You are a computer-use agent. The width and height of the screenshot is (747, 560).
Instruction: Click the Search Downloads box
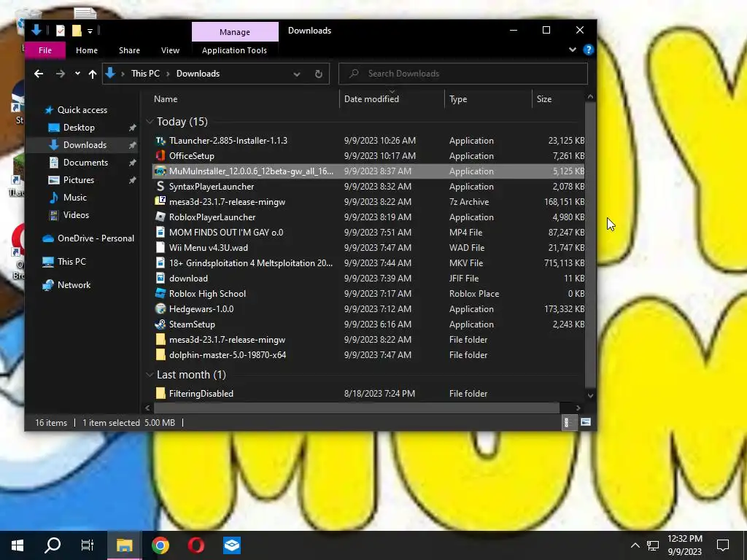point(463,74)
